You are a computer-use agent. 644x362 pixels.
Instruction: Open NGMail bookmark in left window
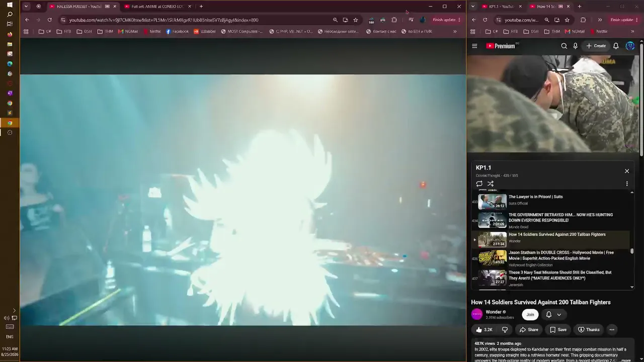[128, 32]
